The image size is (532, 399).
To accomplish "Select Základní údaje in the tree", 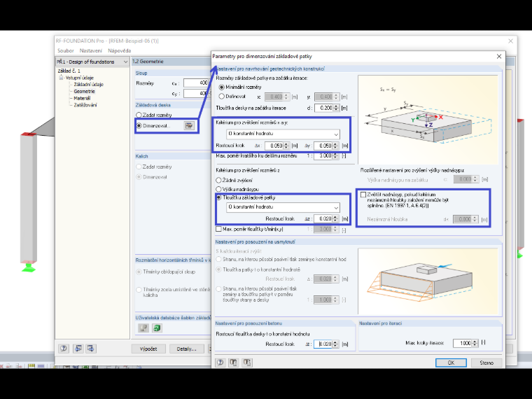I will coord(89,85).
